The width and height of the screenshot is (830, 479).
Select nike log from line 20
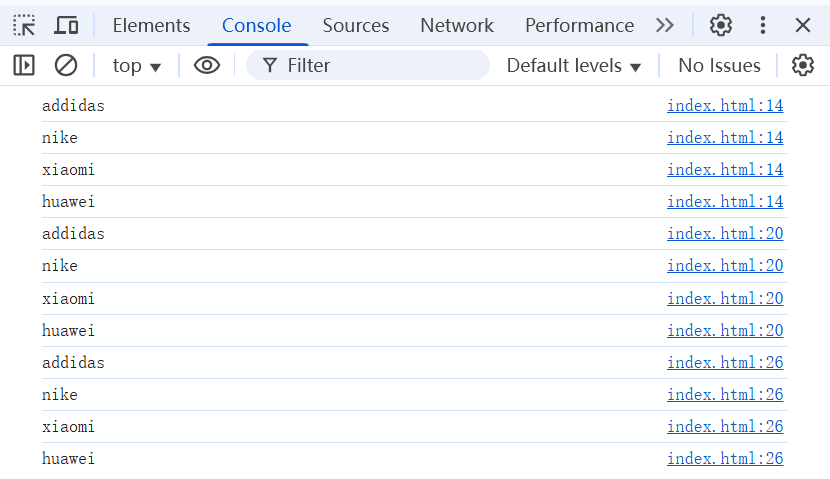tap(60, 266)
